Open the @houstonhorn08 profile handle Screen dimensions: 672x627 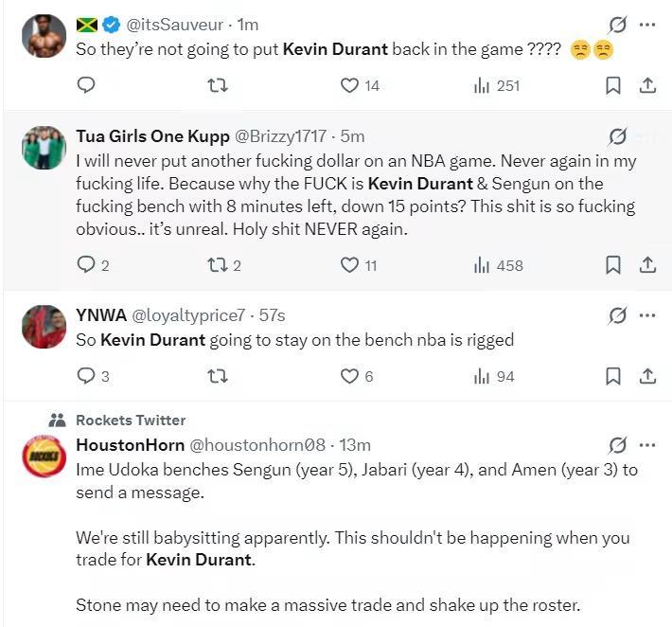[x=257, y=444]
